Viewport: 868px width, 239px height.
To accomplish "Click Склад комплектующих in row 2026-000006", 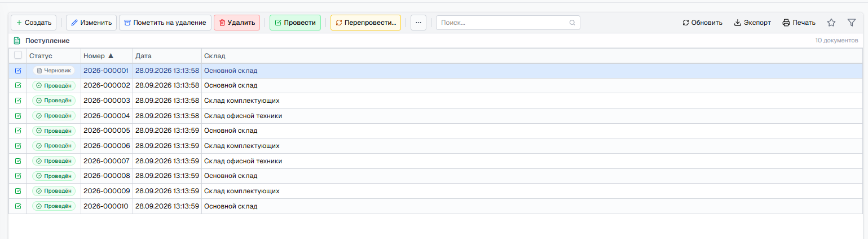I will coord(241,146).
